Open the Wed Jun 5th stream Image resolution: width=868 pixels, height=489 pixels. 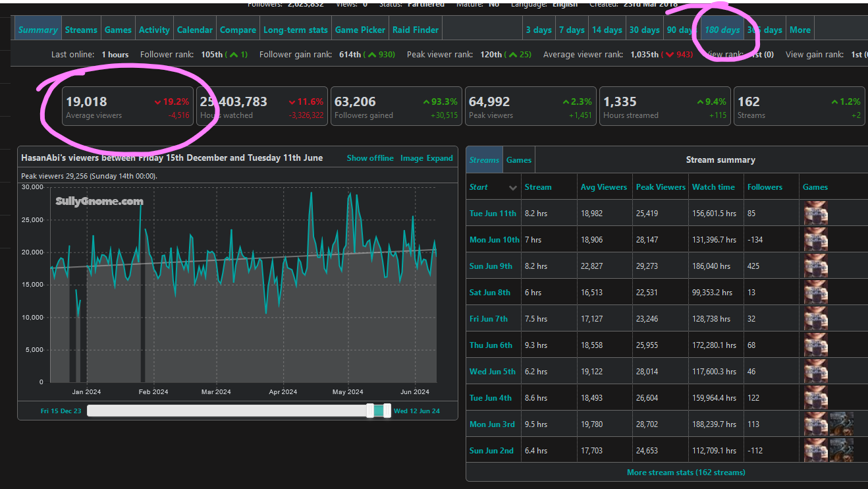tap(492, 372)
